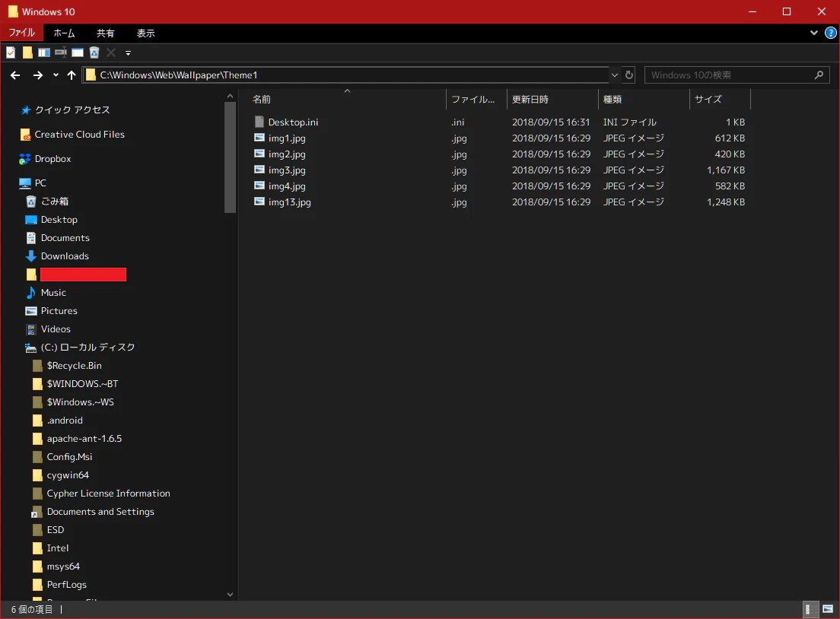This screenshot has height=619, width=840.
Task: Refresh the current folder view
Action: pyautogui.click(x=629, y=75)
